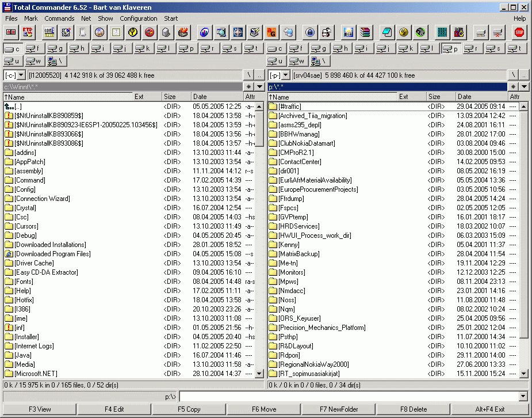The height and width of the screenshot is (418, 532).
Task: Click the left panel scrollbar down arrow
Action: 259,374
